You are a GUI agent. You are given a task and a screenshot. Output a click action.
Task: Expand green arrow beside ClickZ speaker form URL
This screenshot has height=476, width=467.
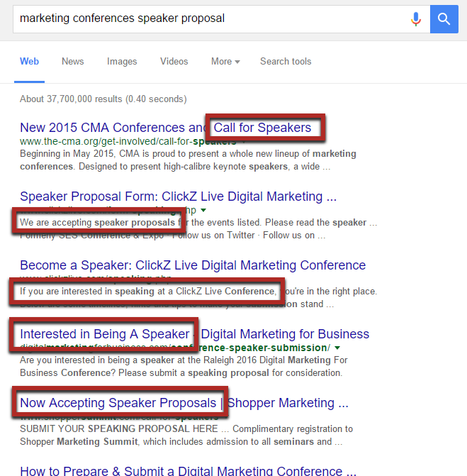(x=203, y=210)
